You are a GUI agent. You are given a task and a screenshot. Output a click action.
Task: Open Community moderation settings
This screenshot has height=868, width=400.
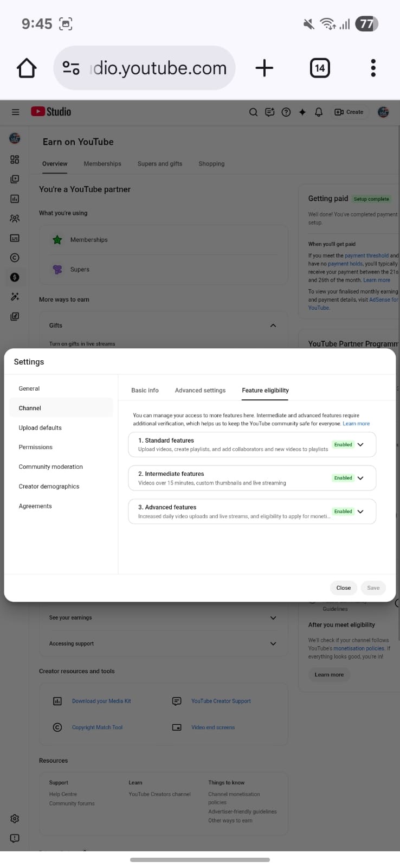click(50, 467)
